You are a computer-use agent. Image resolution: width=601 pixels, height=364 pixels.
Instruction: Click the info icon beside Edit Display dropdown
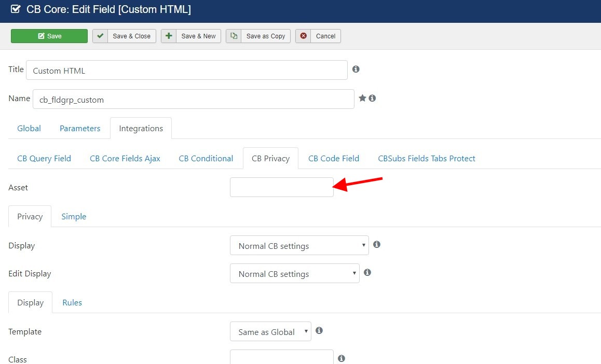(x=367, y=272)
